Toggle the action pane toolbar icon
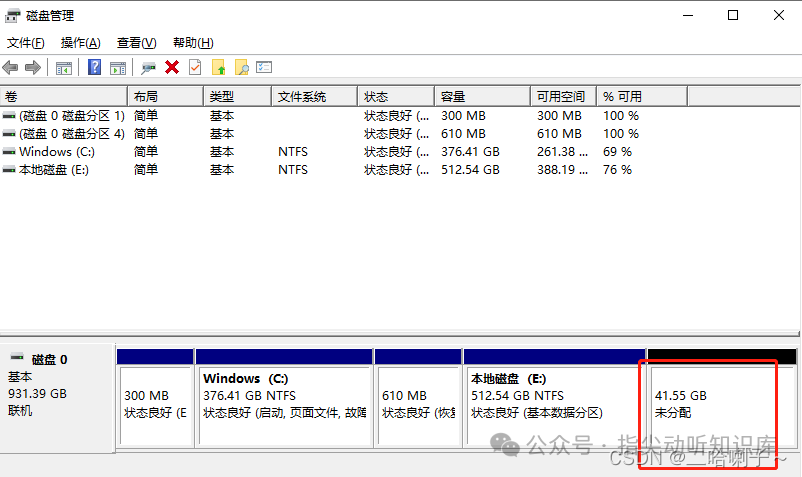 118,67
